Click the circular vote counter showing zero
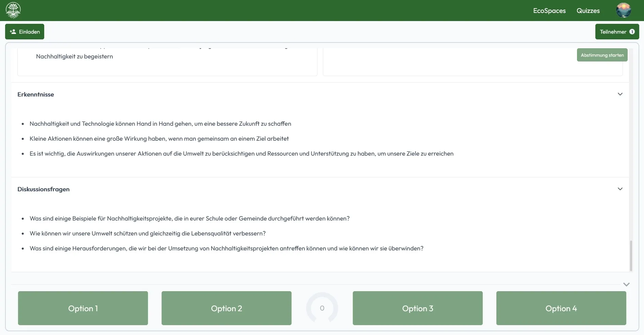This screenshot has height=335, width=644. 322,308
